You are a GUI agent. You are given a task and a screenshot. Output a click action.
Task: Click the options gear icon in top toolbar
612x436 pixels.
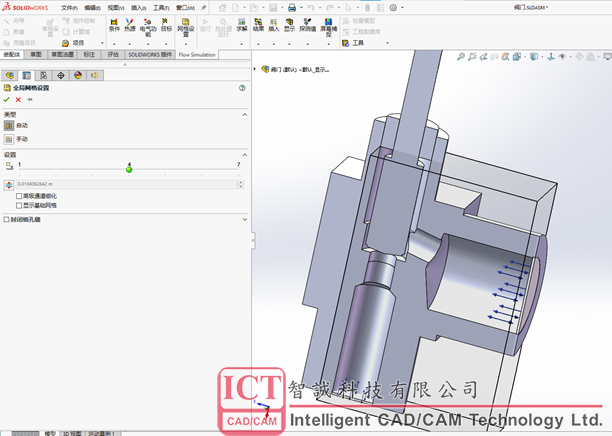point(393,7)
